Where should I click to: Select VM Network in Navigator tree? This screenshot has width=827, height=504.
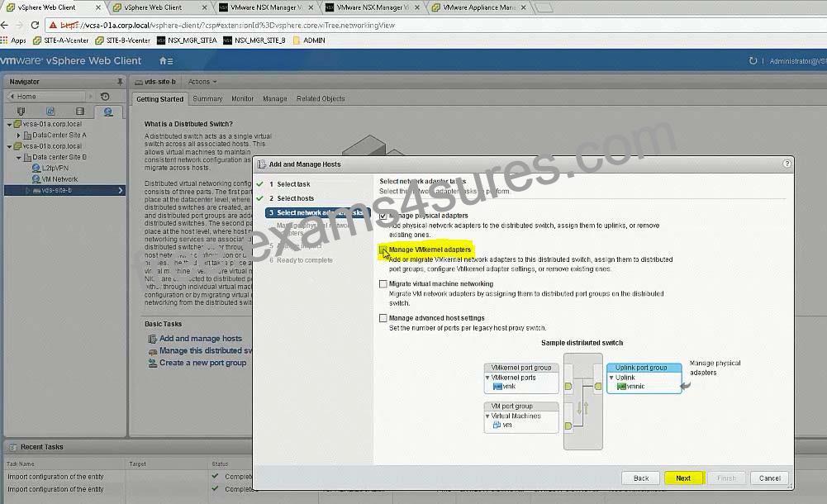pyautogui.click(x=59, y=179)
